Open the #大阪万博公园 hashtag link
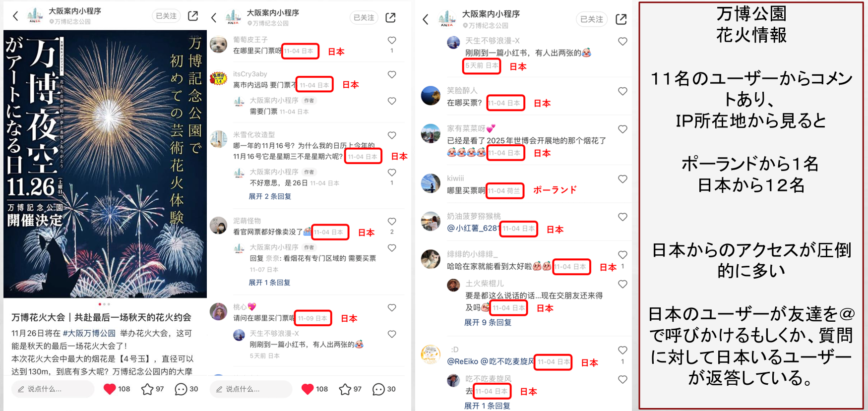868x411 pixels. coord(89,333)
